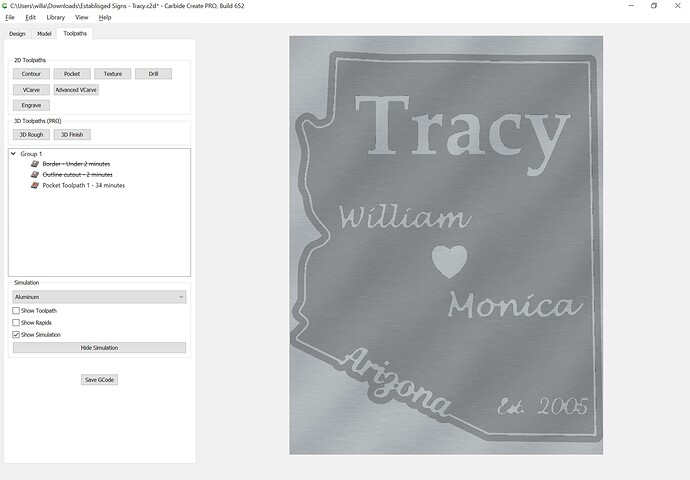Click the Pocket Toolpath 1 icon
The height and width of the screenshot is (480, 690).
[x=35, y=185]
